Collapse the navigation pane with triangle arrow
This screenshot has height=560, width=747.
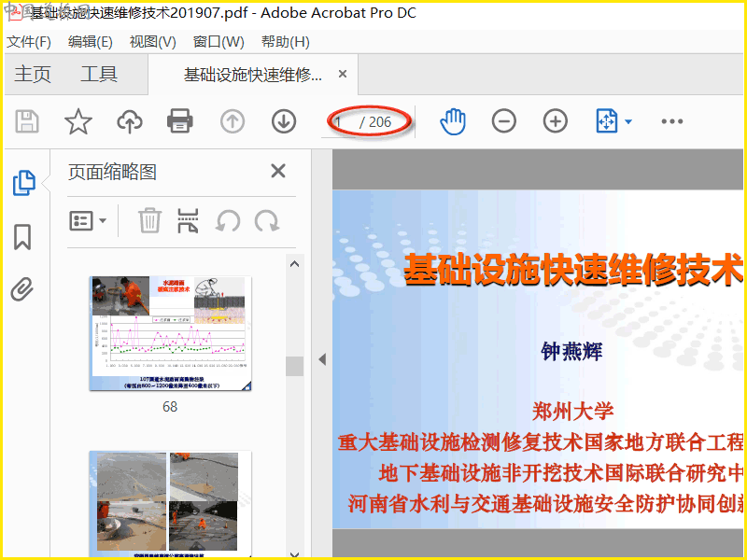point(322,359)
